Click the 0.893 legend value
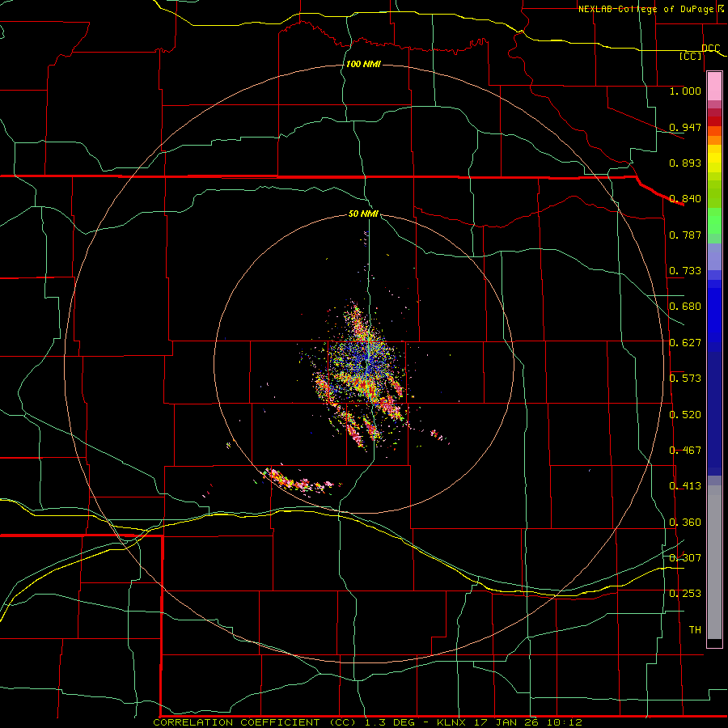This screenshot has height=728, width=728. click(x=685, y=163)
